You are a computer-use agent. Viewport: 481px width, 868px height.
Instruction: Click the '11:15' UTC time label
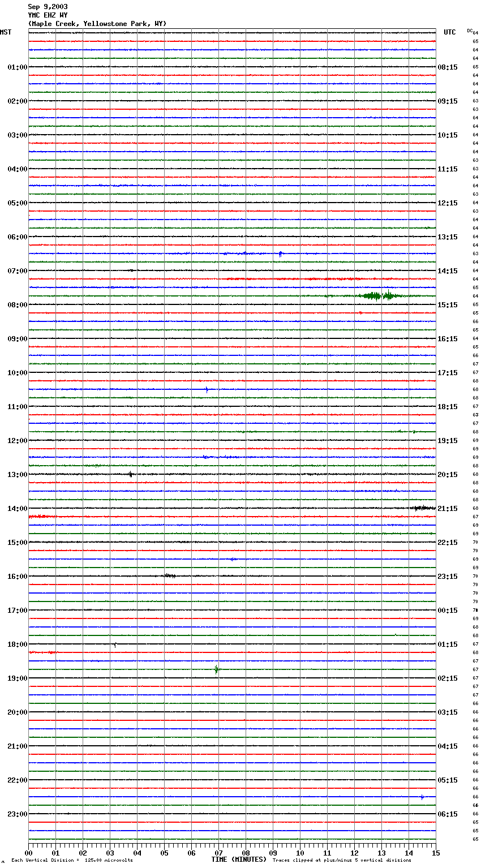448,169
